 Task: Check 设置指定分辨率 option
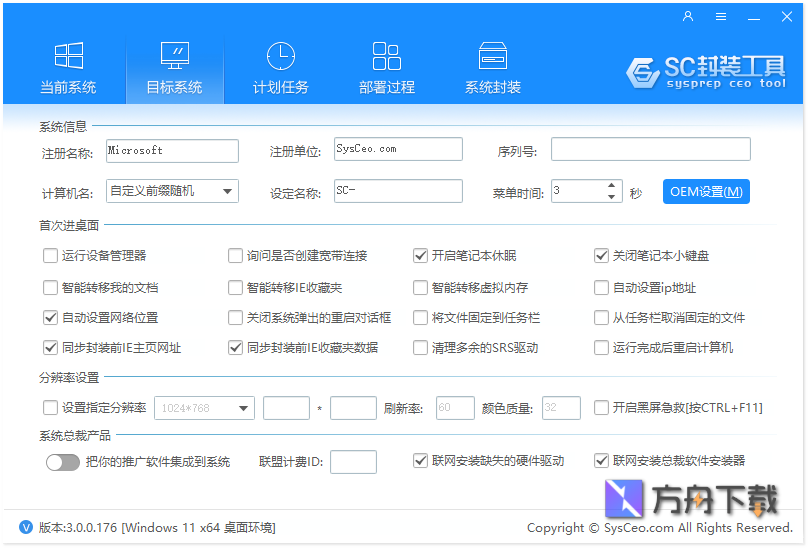[50, 408]
